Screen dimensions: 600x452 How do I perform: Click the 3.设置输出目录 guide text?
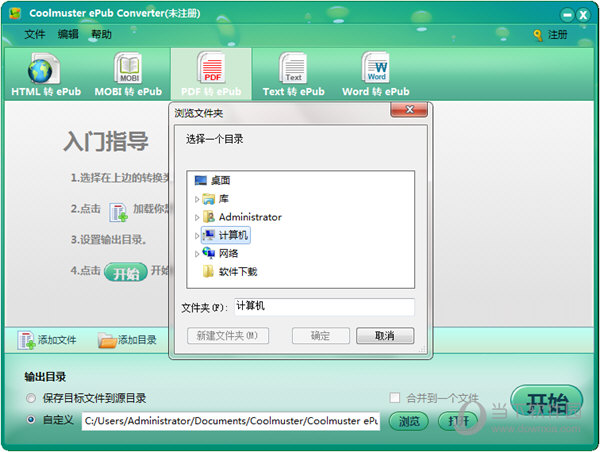point(109,240)
